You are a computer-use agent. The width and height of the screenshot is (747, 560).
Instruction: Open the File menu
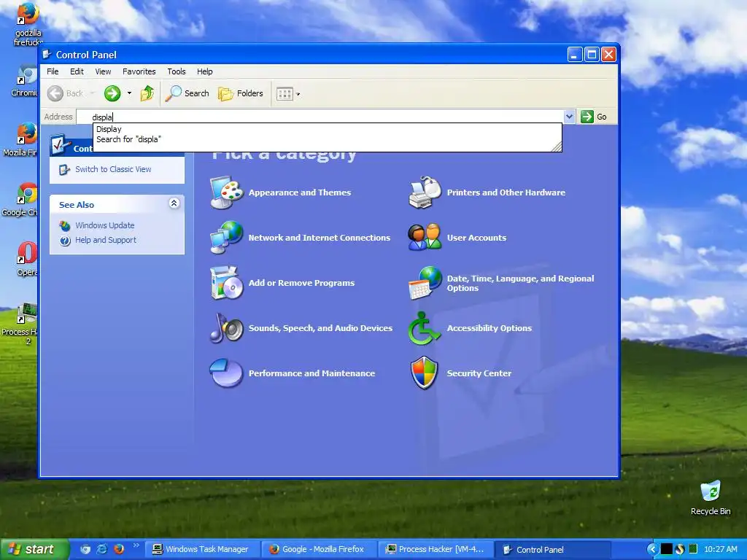(x=53, y=71)
